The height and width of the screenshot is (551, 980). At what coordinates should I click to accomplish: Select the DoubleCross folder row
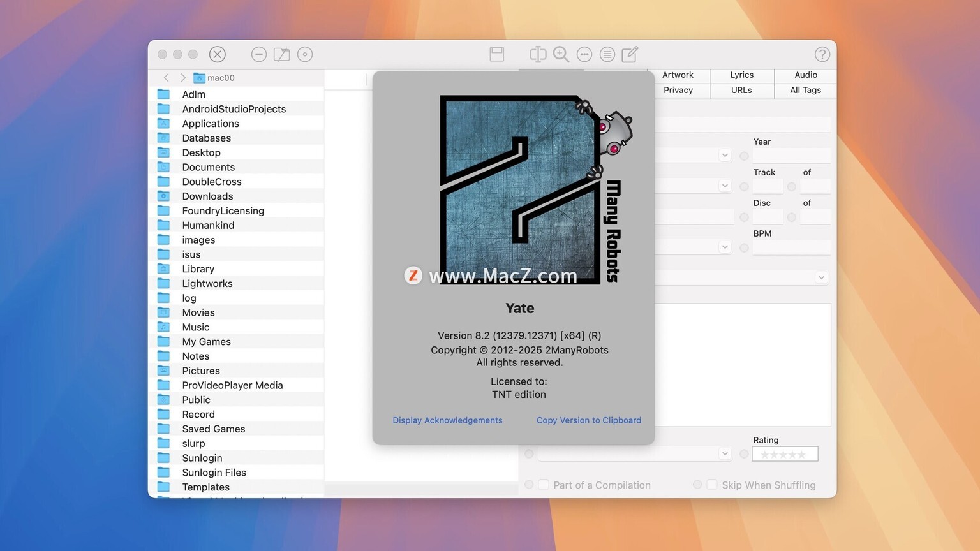(x=236, y=182)
